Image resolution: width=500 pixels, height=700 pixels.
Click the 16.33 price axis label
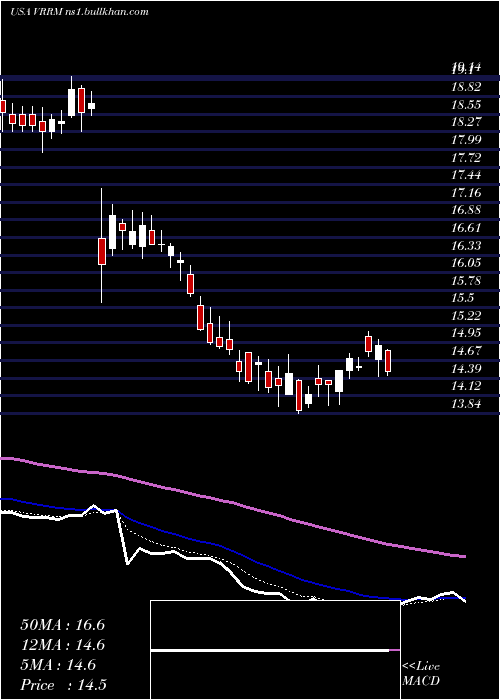tap(467, 246)
